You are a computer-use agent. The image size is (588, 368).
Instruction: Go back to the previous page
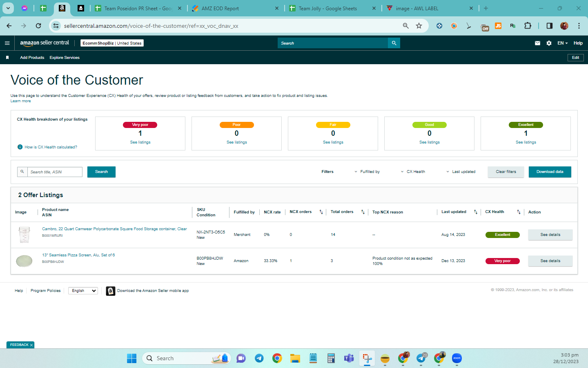(9, 26)
